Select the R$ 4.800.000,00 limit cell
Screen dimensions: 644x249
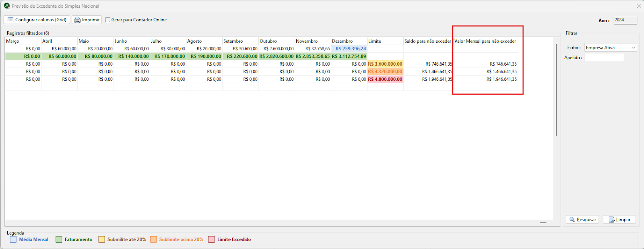pos(385,79)
